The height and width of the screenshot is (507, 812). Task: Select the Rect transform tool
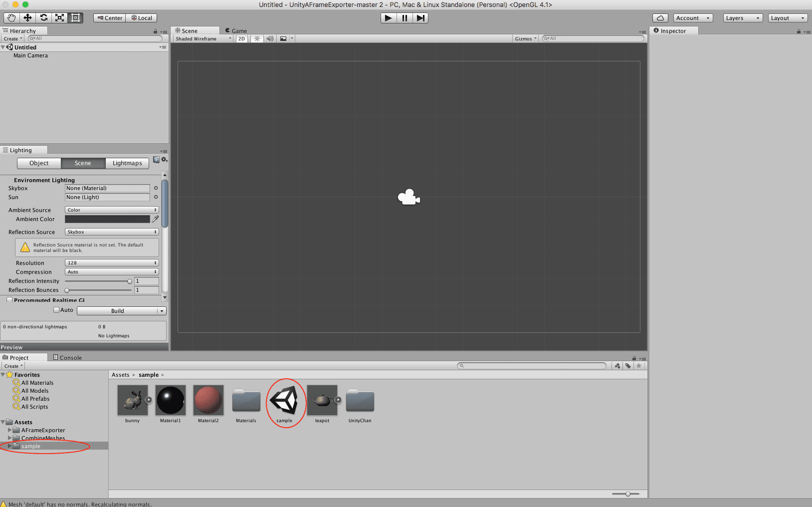pos(75,18)
